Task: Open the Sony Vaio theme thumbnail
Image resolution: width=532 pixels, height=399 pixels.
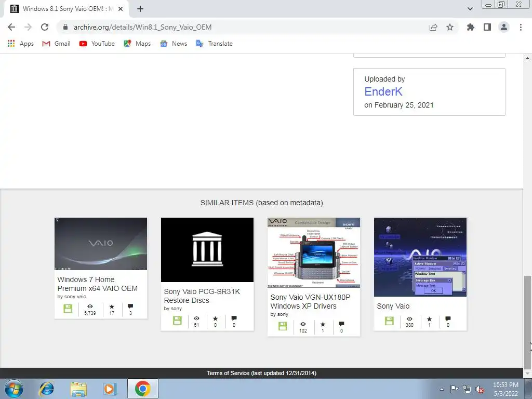Action: coord(420,257)
